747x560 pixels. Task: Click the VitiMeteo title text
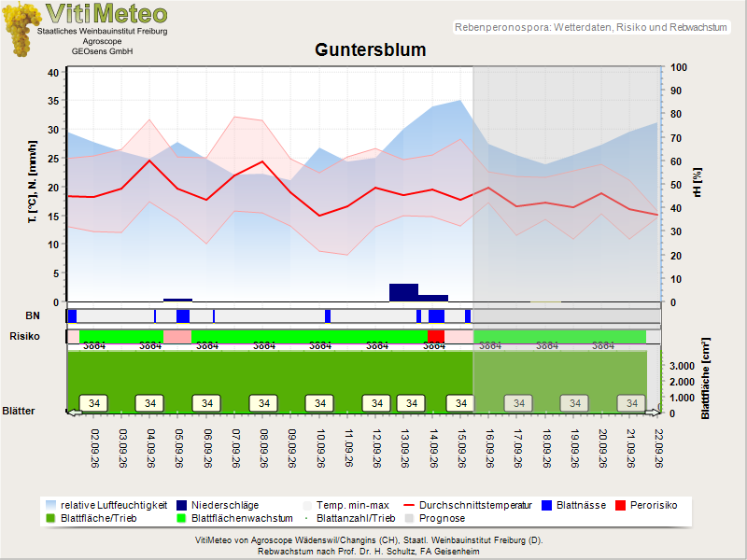(106, 13)
